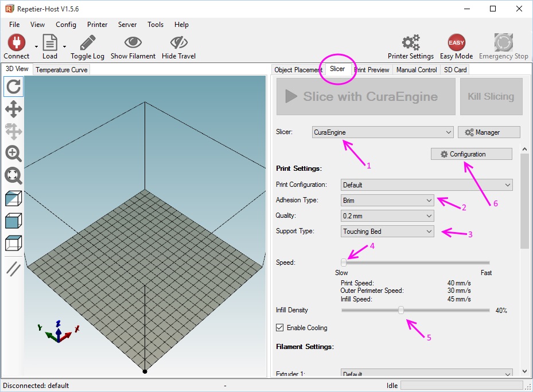Switch to the Print Preview tab

point(372,70)
